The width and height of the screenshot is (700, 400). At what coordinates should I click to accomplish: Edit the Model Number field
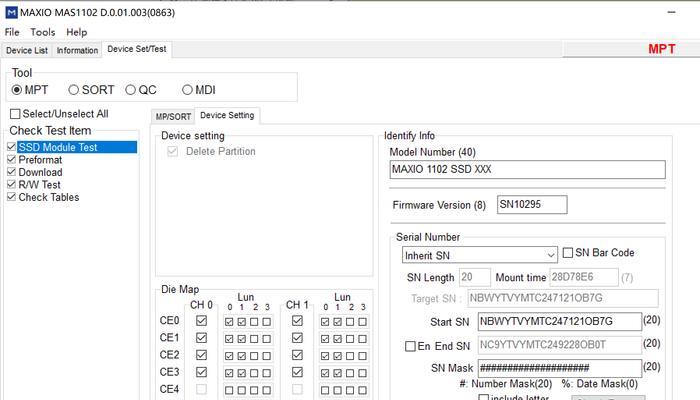click(x=527, y=170)
